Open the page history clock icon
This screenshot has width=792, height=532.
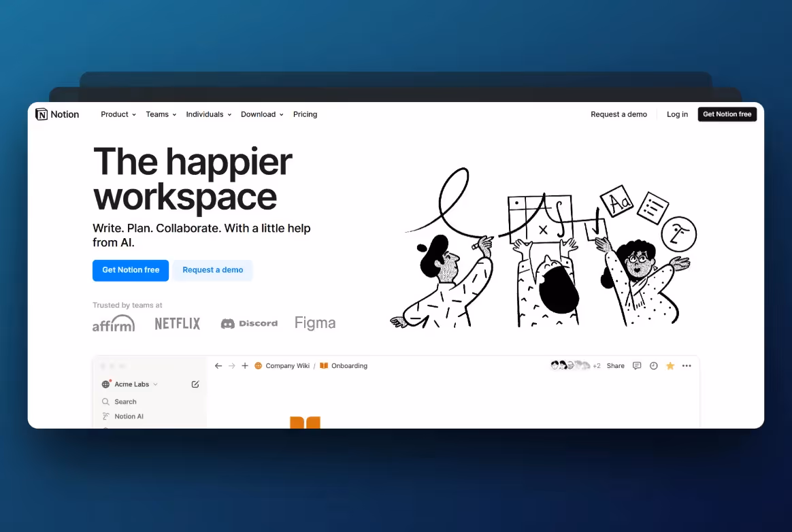click(654, 366)
